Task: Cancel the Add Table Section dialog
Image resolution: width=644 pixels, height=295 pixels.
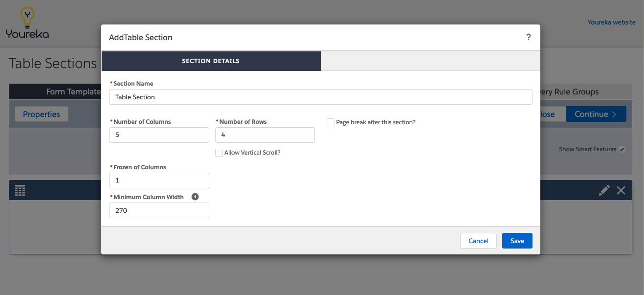Action: [x=478, y=241]
